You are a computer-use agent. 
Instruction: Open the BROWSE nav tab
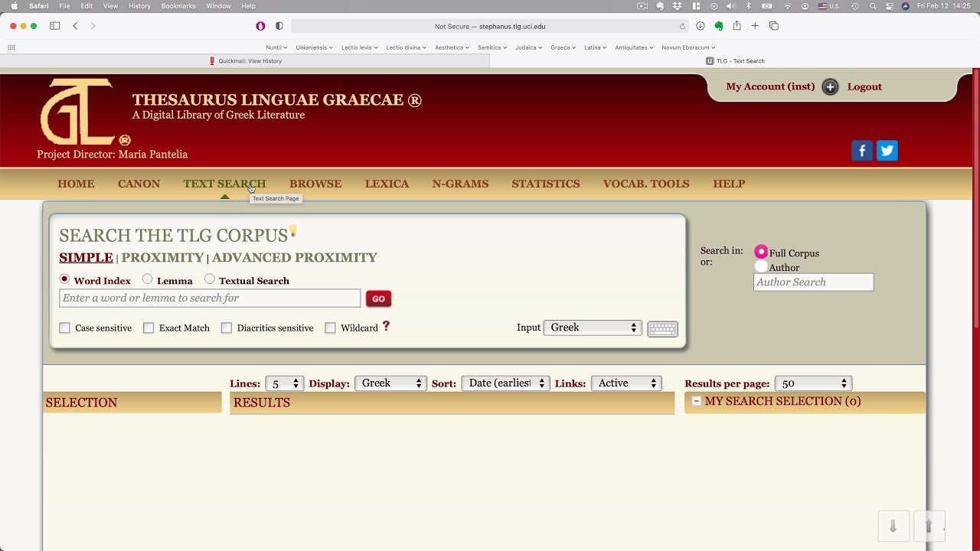315,184
